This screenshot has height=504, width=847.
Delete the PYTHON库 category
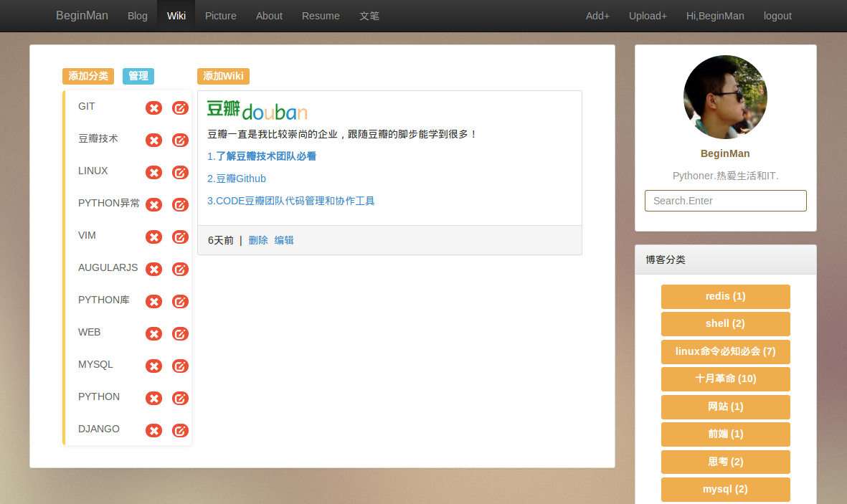[154, 301]
